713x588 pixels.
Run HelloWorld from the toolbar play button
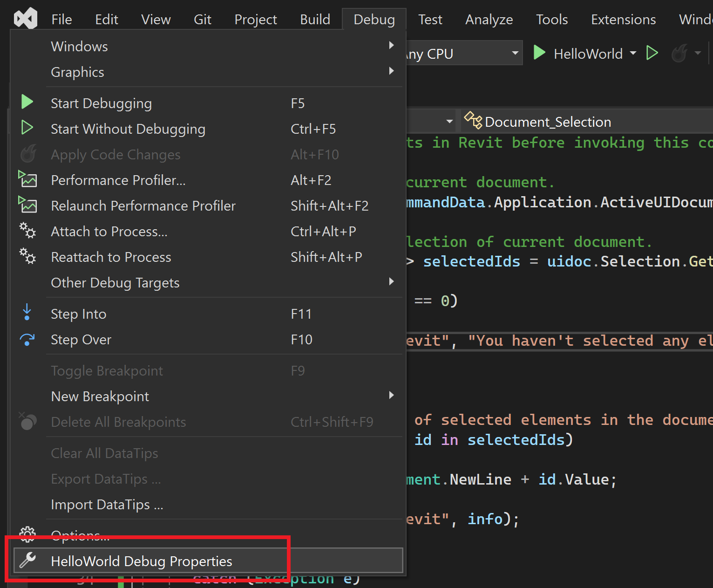tap(539, 53)
